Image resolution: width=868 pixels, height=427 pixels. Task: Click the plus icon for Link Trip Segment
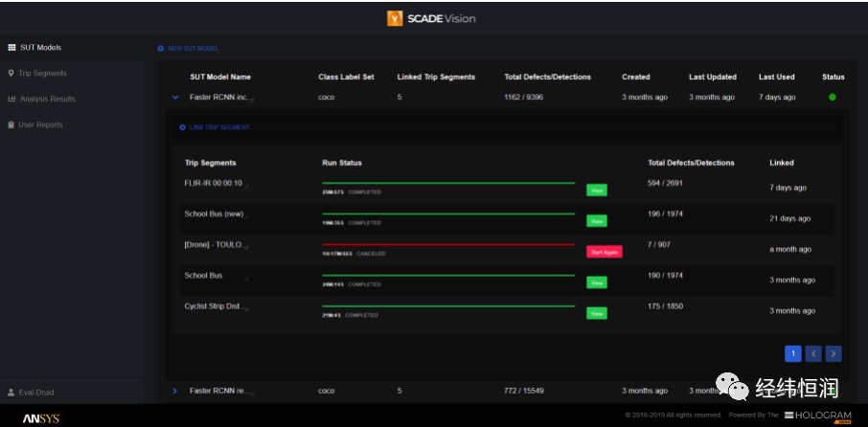pos(183,127)
